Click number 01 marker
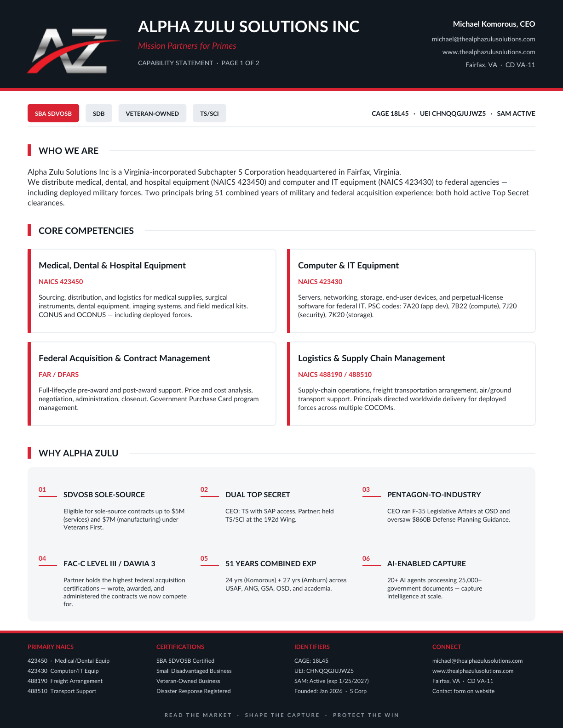 click(42, 489)
